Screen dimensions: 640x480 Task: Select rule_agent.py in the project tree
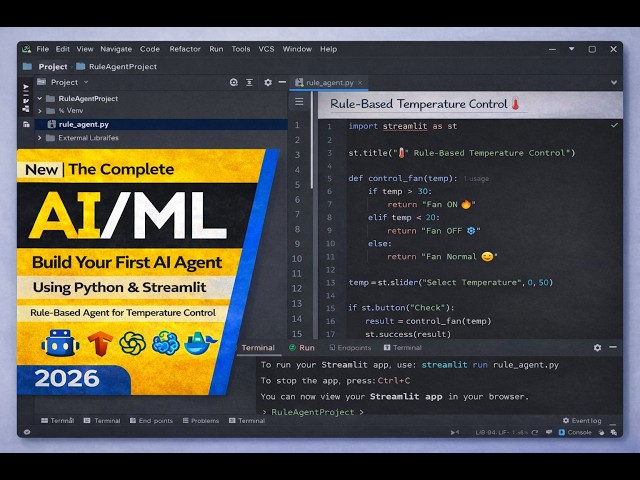[x=162, y=124]
